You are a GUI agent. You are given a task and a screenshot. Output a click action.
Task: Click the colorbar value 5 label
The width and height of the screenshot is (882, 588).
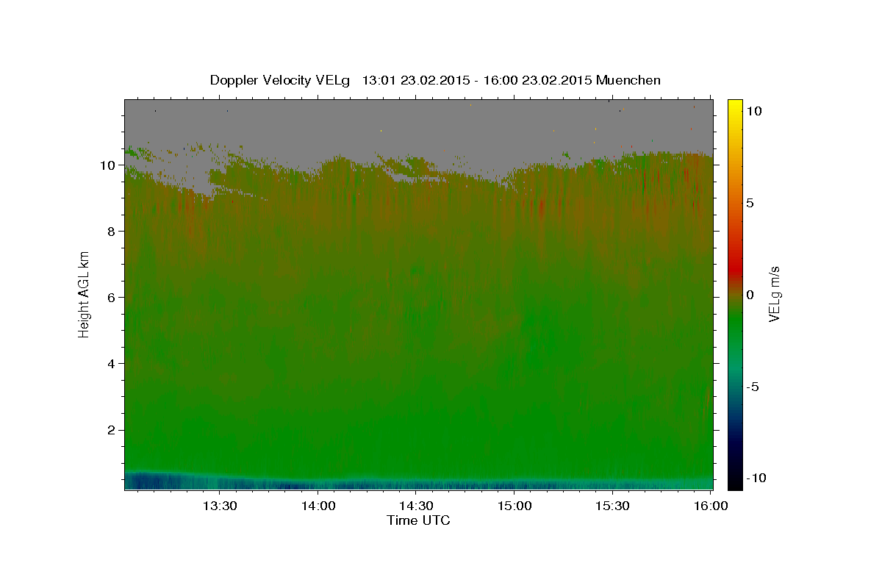[750, 203]
